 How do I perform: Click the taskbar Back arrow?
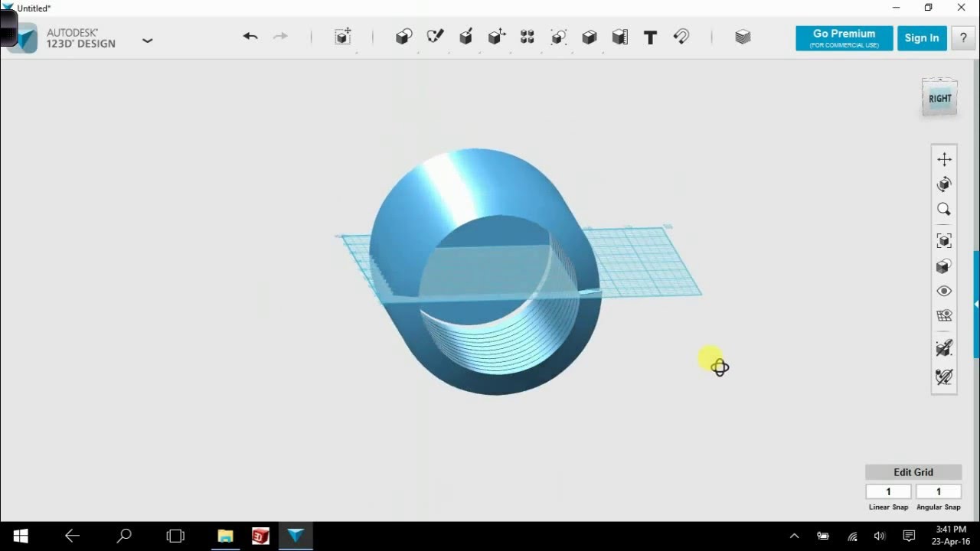click(72, 536)
